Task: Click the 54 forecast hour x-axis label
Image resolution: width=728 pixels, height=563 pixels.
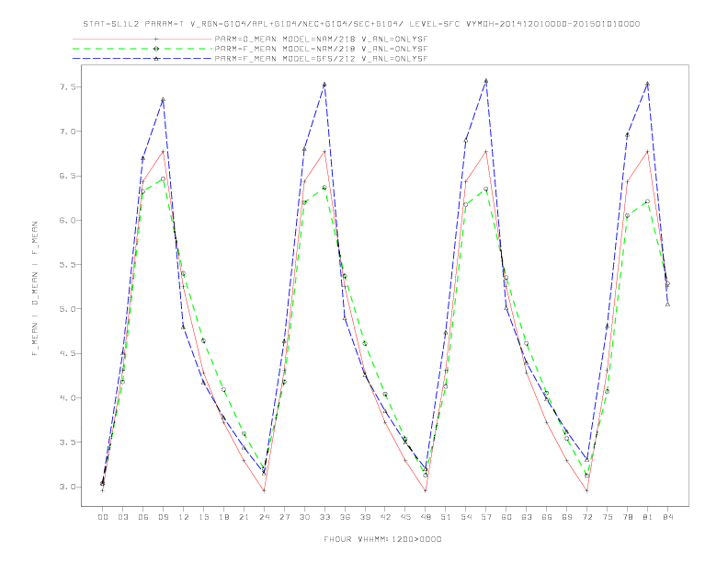Action: [x=466, y=517]
